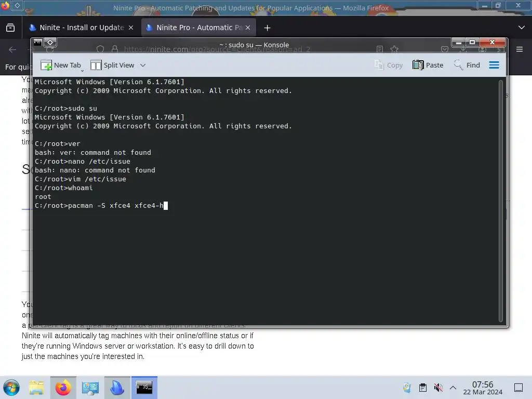532x399 pixels.
Task: Click the Firefox logo in window title bar
Action: pos(5,5)
